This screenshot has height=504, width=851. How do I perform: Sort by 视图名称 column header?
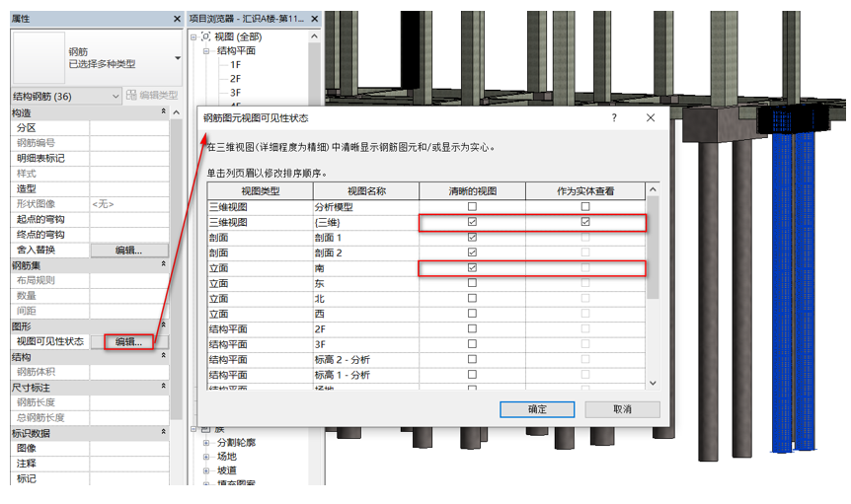tap(365, 190)
